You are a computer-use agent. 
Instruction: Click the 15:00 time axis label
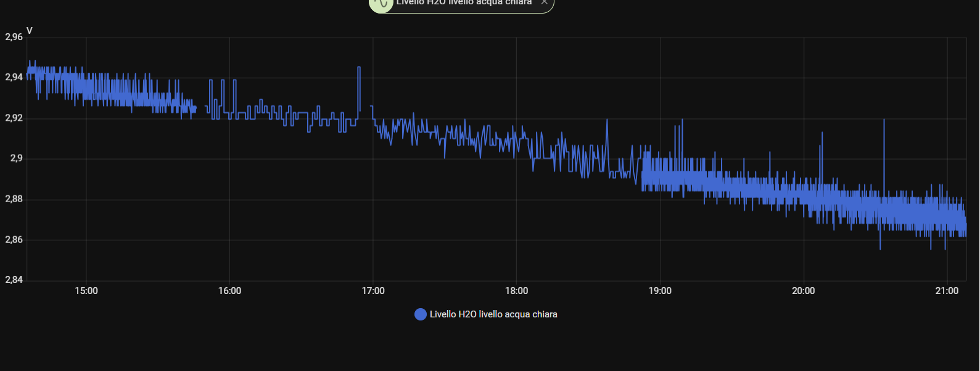(x=86, y=291)
